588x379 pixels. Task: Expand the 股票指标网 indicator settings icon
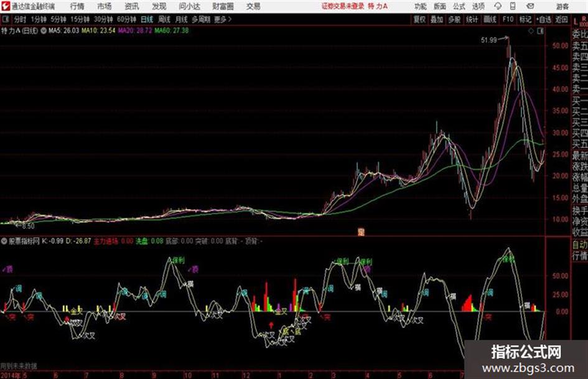tap(4, 241)
